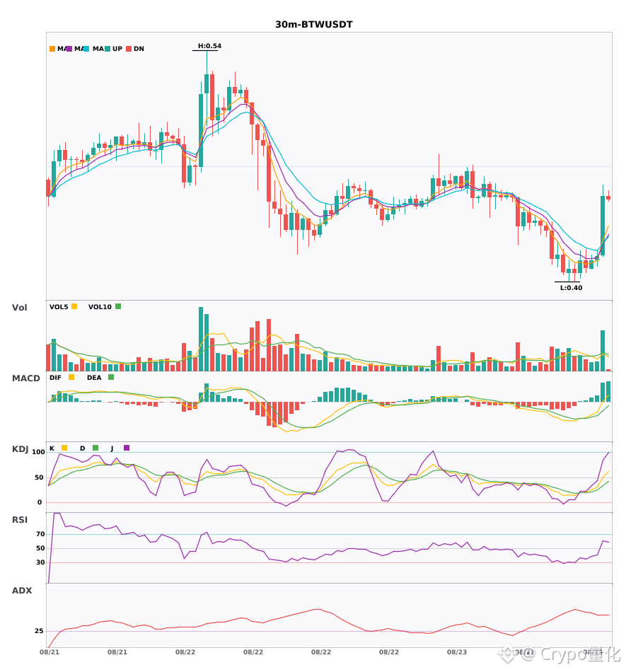This screenshot has width=626, height=672.
Task: Click the 50 level on RSI axis
Action: (41, 548)
